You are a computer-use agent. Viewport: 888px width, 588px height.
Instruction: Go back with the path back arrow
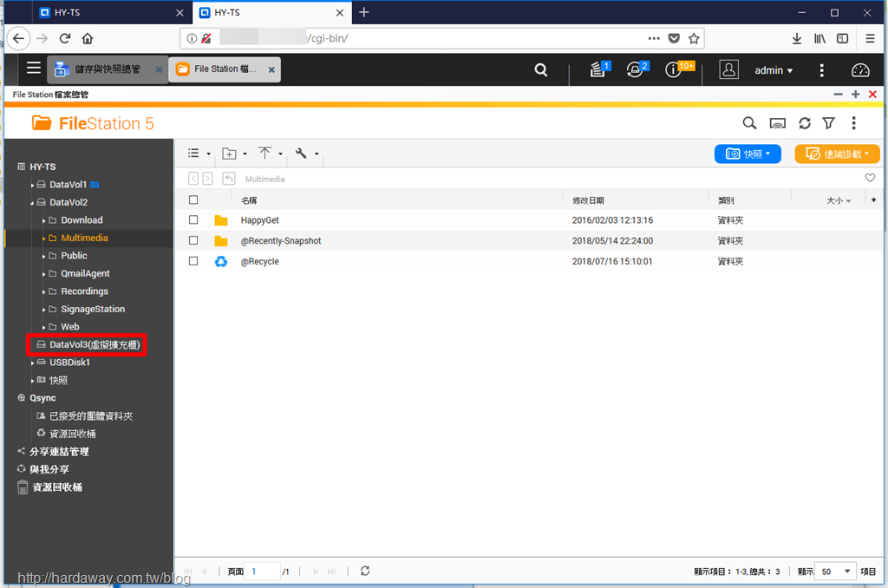(193, 179)
